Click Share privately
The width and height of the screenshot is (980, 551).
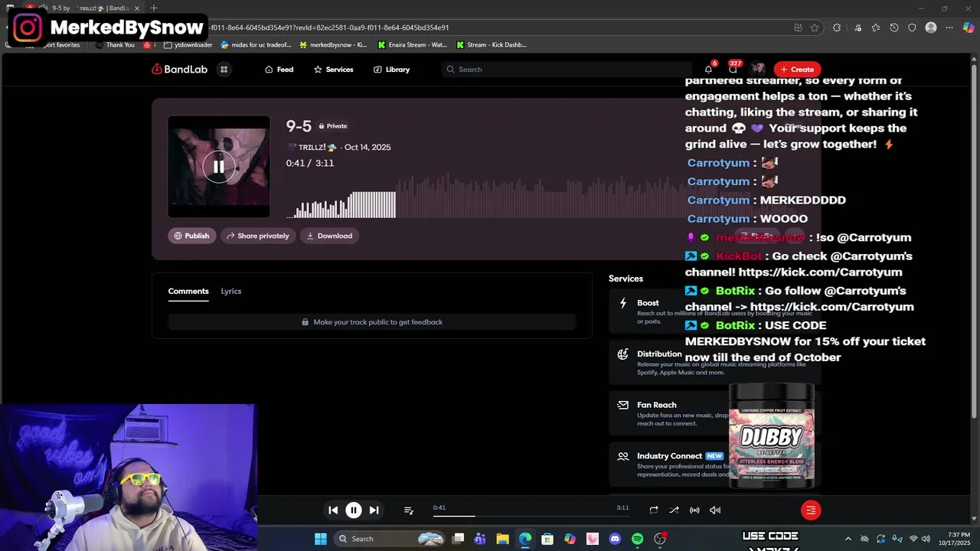258,236
